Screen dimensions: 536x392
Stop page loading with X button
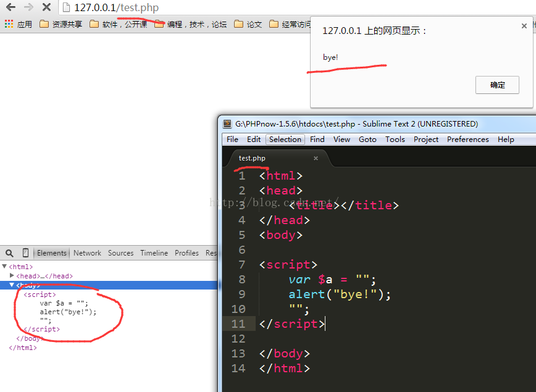(x=46, y=7)
